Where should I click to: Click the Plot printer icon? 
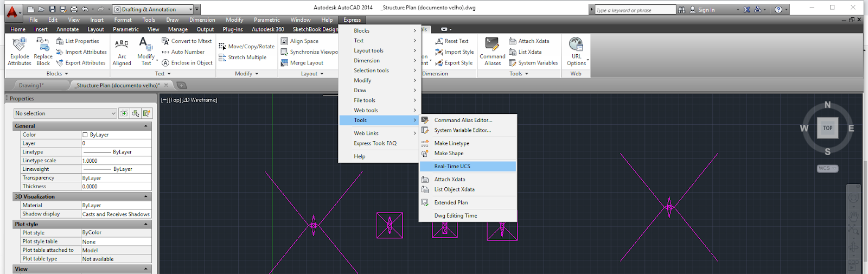[74, 9]
